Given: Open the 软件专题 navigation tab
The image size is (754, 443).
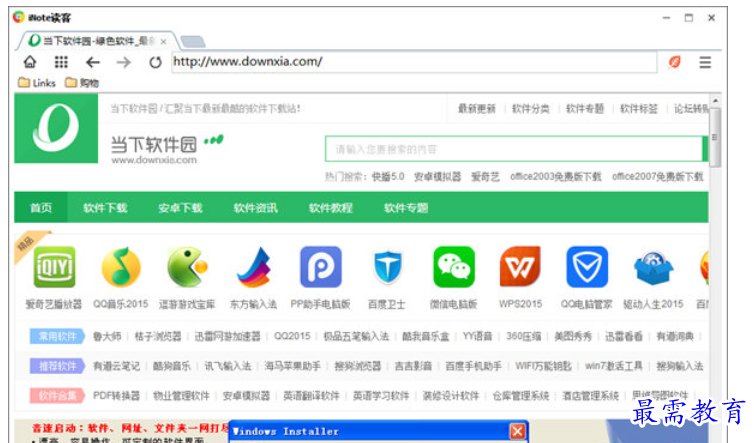Looking at the screenshot, I should click(406, 208).
